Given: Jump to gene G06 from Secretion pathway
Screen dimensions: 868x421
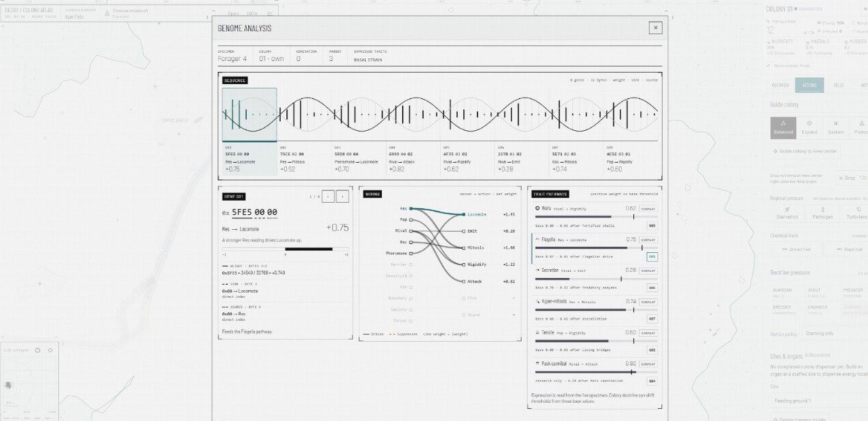Looking at the screenshot, I should tap(652, 288).
